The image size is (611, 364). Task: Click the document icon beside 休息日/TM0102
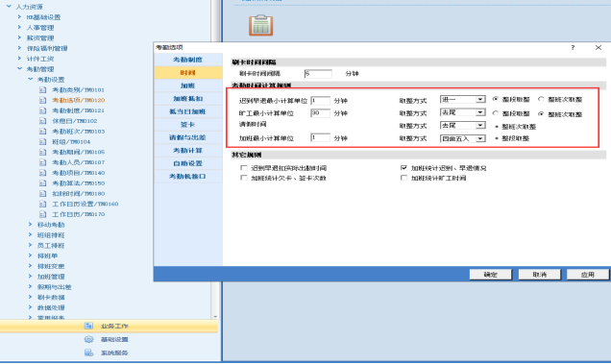(x=43, y=121)
